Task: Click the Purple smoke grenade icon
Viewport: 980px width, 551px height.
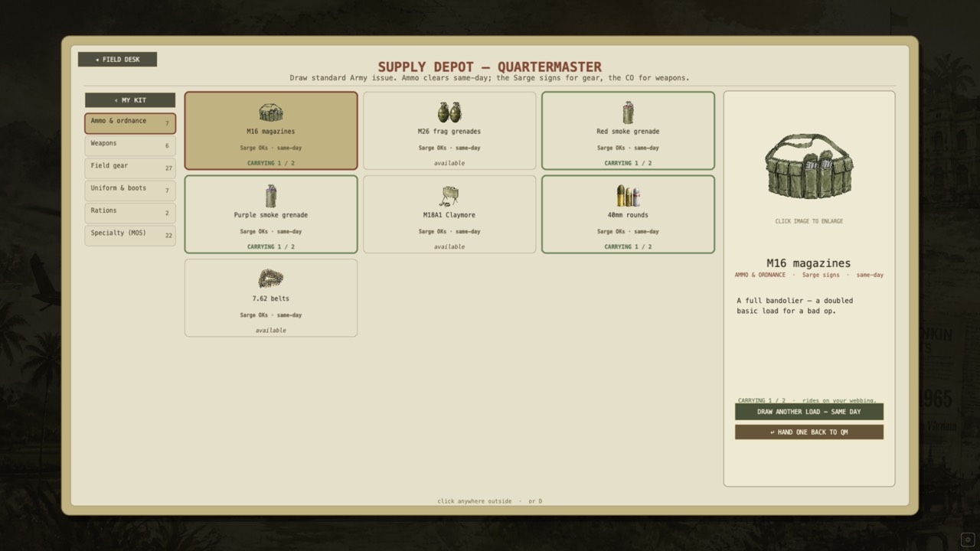Action: pyautogui.click(x=270, y=196)
